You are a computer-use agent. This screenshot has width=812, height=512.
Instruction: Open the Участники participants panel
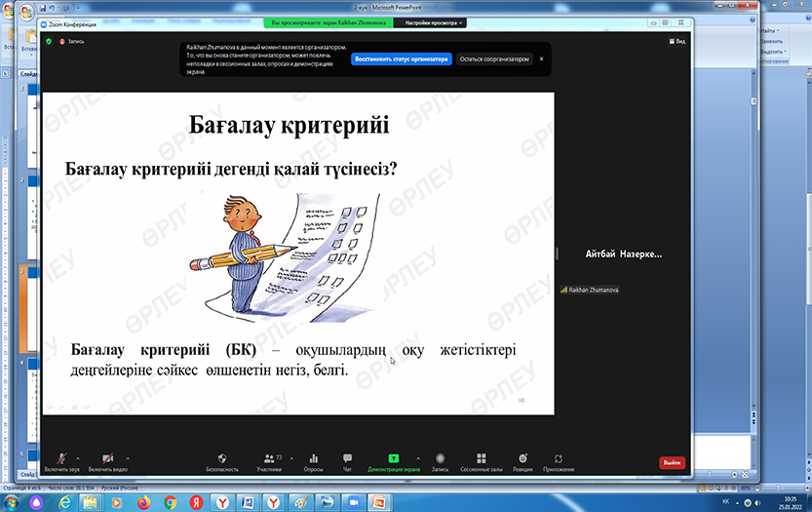pos(268,460)
